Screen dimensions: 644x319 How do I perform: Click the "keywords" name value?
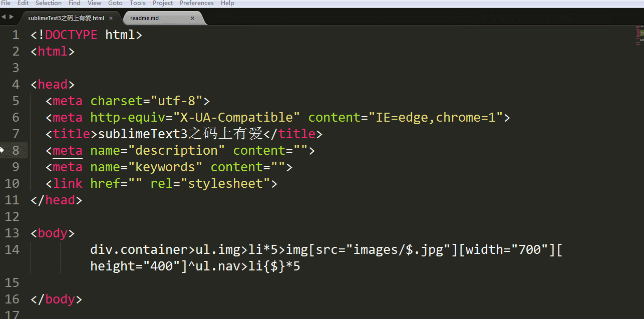(x=165, y=167)
